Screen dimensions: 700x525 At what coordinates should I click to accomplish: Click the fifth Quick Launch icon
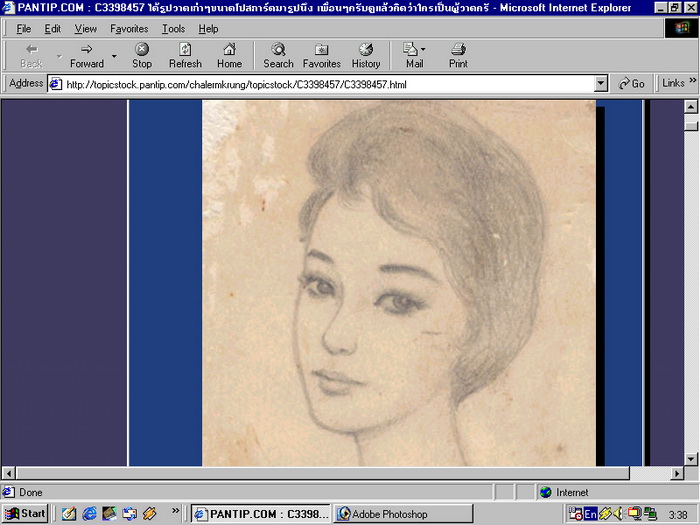point(150,514)
